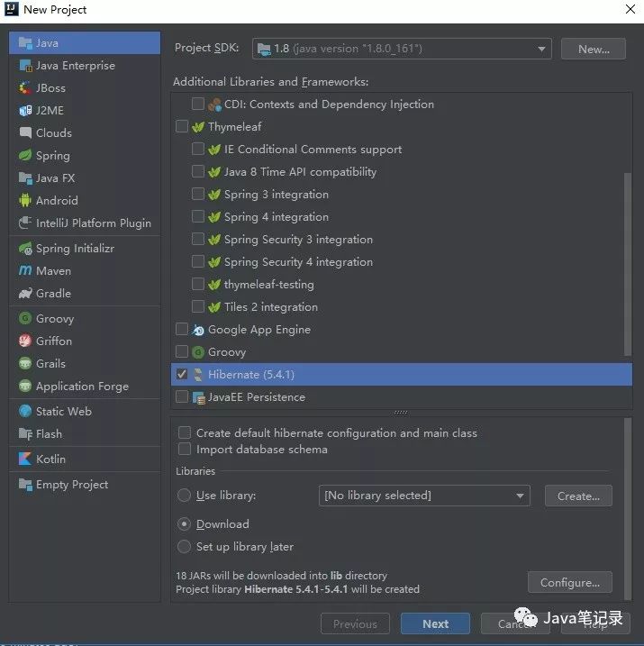Check the Google App Engine checkbox

[x=182, y=329]
